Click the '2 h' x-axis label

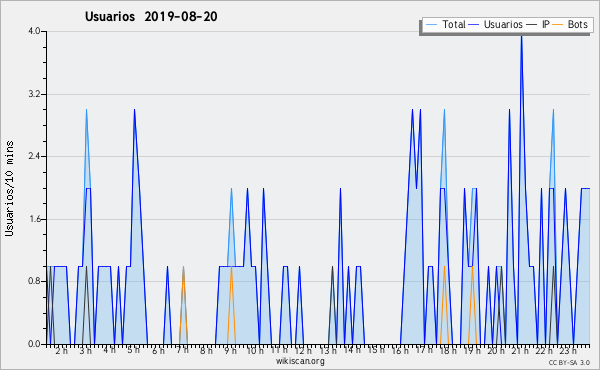[62, 350]
